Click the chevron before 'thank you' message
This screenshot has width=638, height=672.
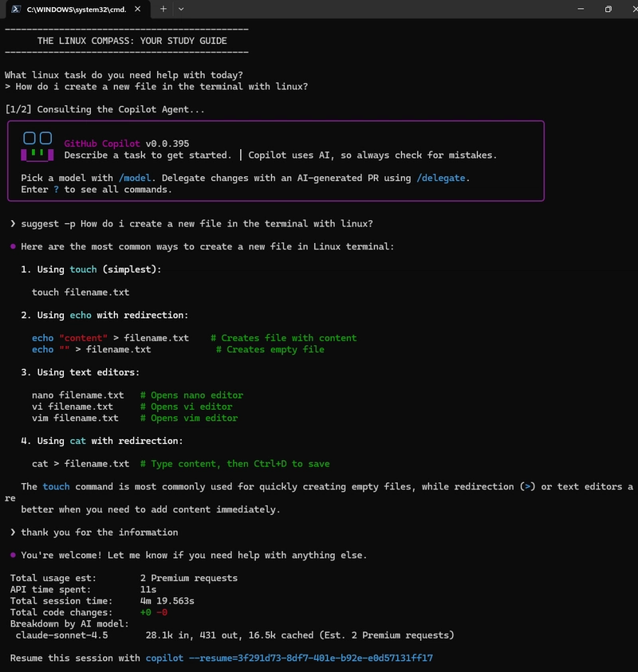[12, 532]
